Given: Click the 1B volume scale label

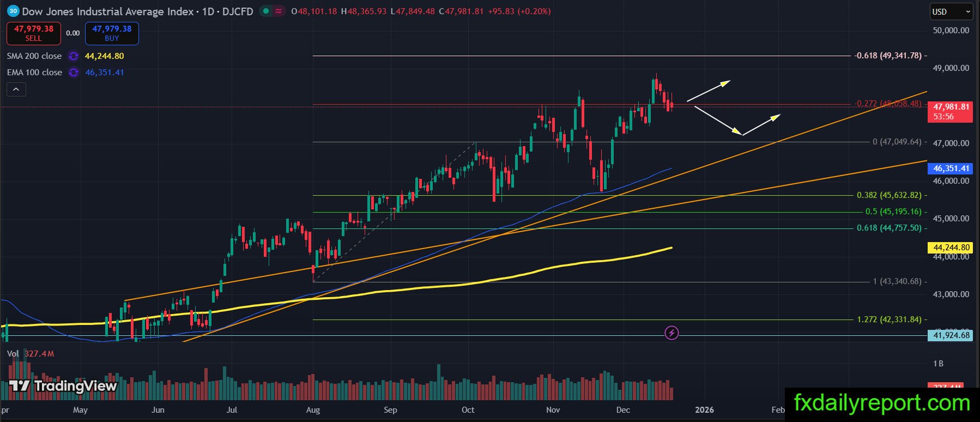Looking at the screenshot, I should [938, 364].
